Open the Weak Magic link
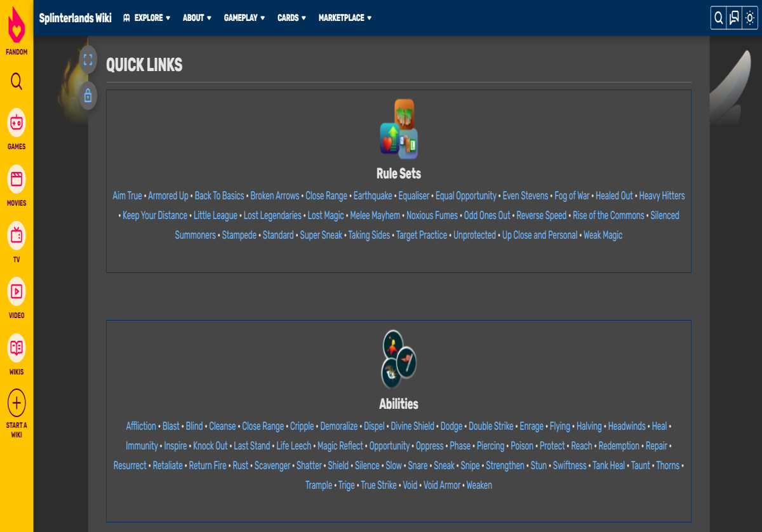Screen dimensions: 762x532 click(x=603, y=235)
